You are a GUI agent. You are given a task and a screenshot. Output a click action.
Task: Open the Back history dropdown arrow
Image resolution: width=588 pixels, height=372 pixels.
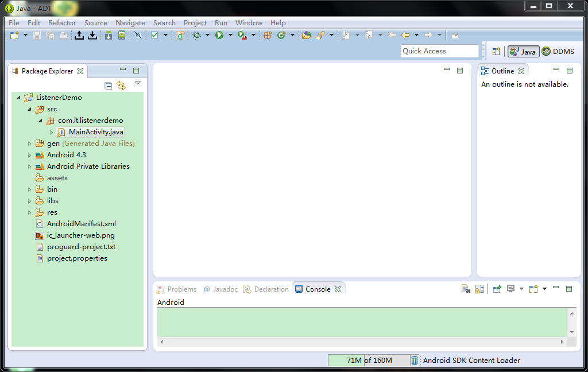[416, 35]
